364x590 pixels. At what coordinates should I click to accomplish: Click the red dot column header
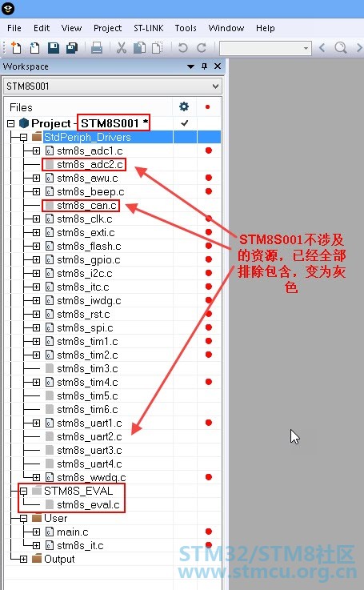click(207, 106)
